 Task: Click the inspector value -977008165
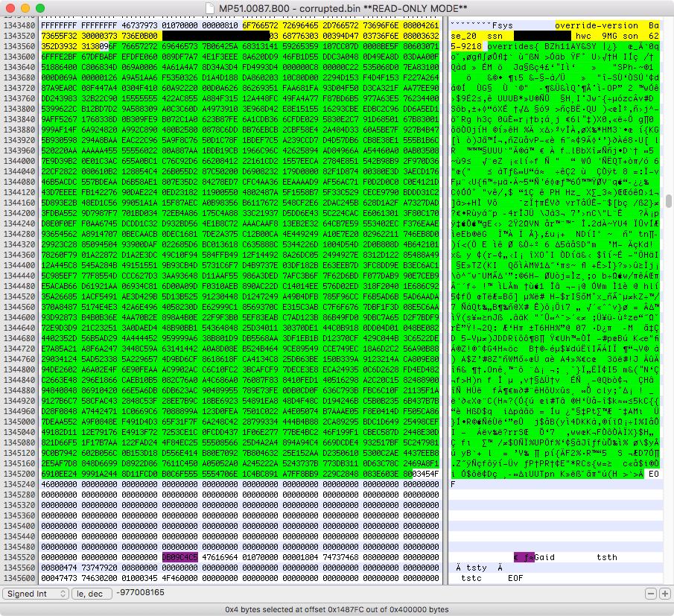click(x=140, y=592)
